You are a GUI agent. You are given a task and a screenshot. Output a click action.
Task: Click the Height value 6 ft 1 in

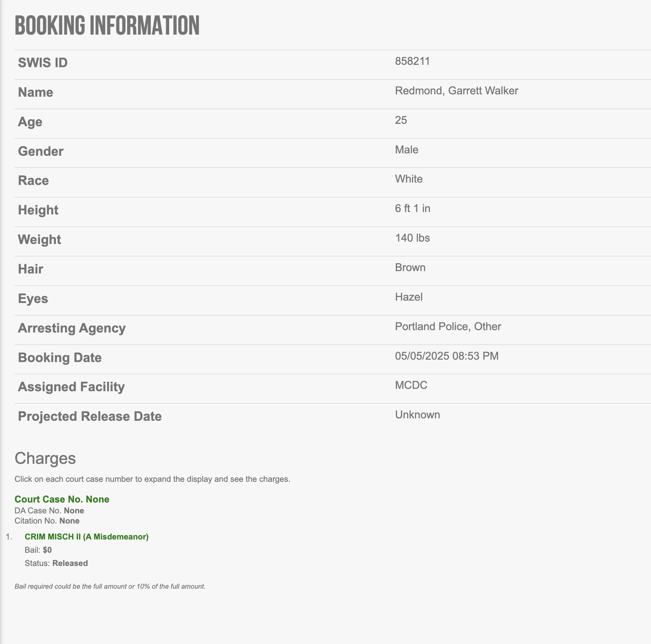click(x=413, y=208)
